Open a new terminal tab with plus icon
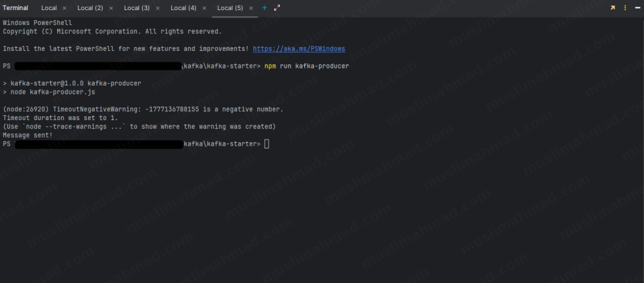This screenshot has width=644, height=283. [264, 8]
